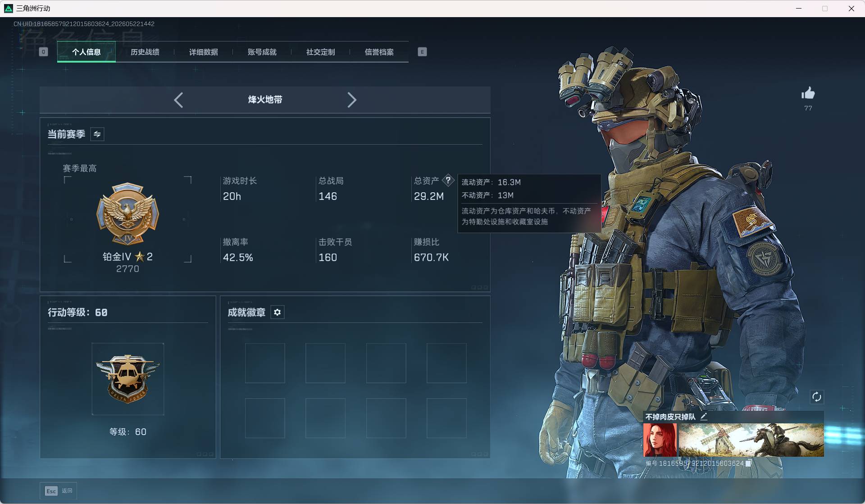Edit the squad name 不掉肉皮只掉队 pencil icon
The width and height of the screenshot is (865, 504).
[x=704, y=417]
